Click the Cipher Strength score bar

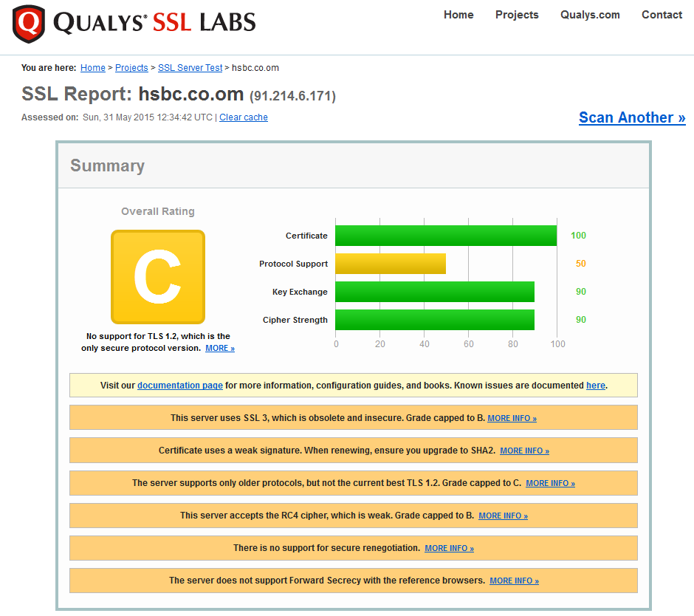[435, 320]
